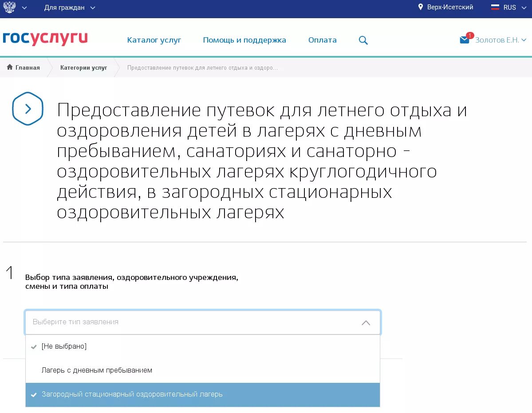Open Категории услуг breadcrumb link
This screenshot has width=532, height=413.
click(83, 67)
